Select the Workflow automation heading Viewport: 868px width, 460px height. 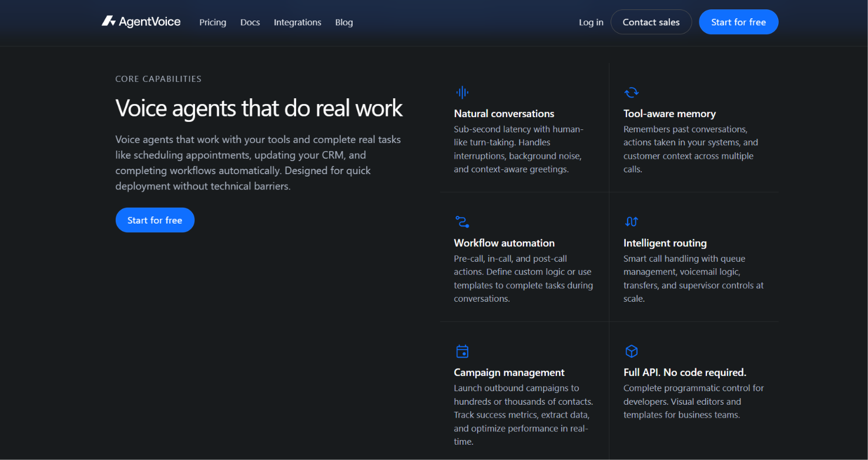coord(504,243)
